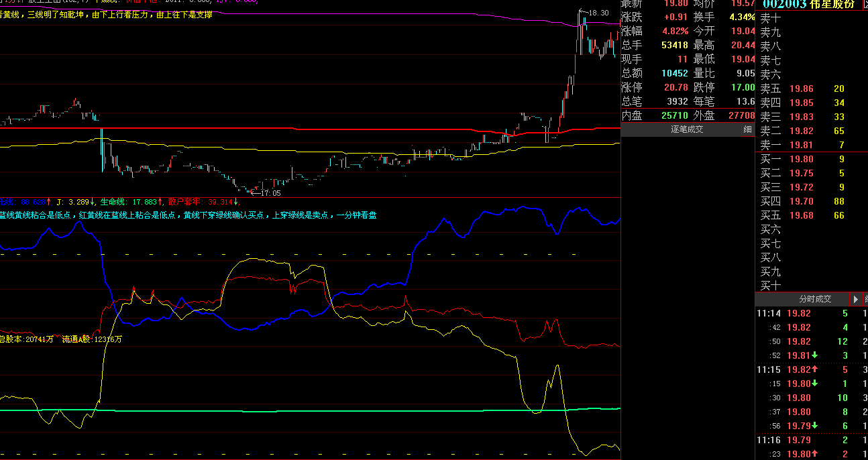Click the 涨停 limit-up price 20.78
The height and width of the screenshot is (460, 868).
click(675, 87)
